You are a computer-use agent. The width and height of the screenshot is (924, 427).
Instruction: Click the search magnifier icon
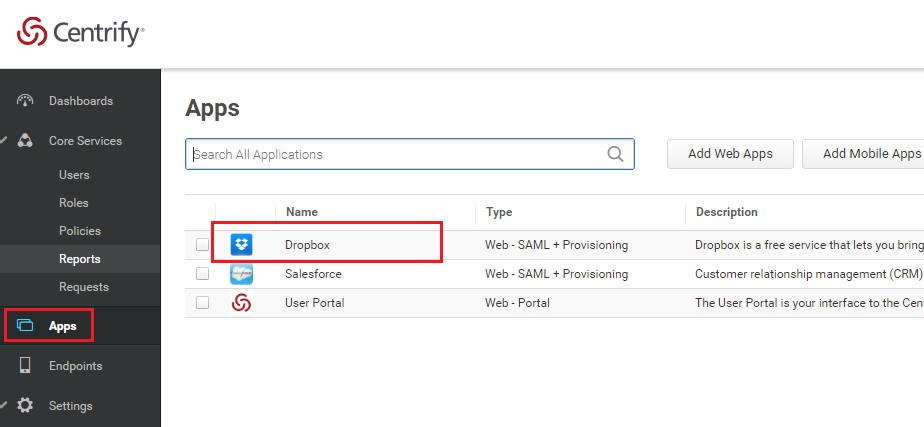click(615, 154)
